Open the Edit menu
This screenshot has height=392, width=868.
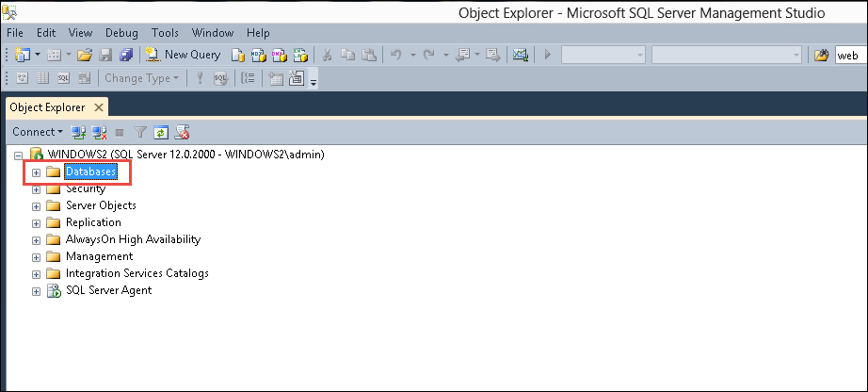pyautogui.click(x=46, y=33)
